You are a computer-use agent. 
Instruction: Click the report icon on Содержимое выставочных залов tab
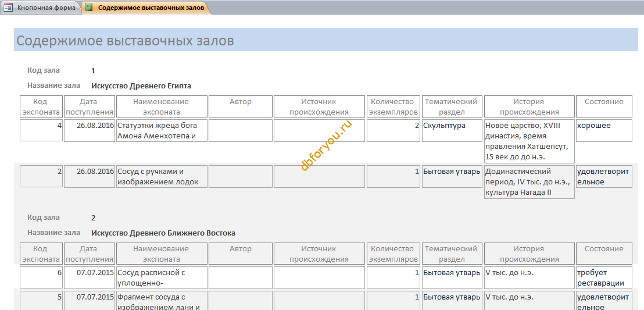(89, 8)
